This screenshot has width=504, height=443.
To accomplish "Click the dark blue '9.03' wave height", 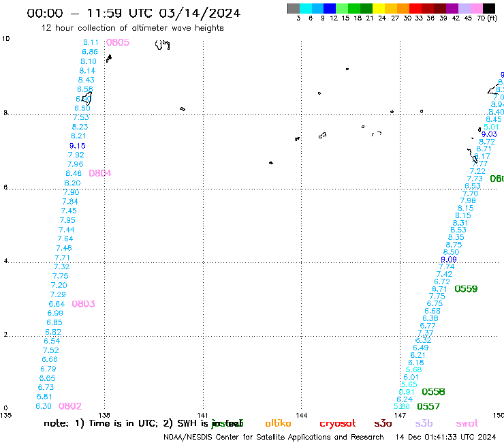I will pos(489,134).
